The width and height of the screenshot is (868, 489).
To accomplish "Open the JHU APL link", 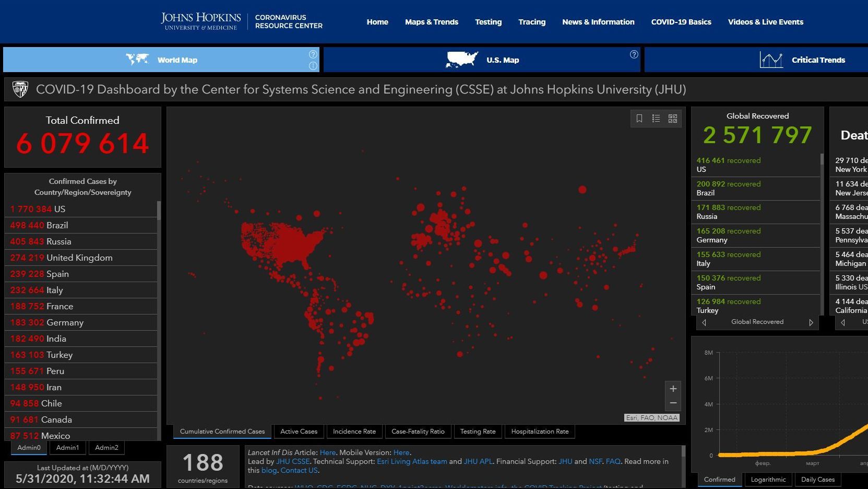I will 478,461.
